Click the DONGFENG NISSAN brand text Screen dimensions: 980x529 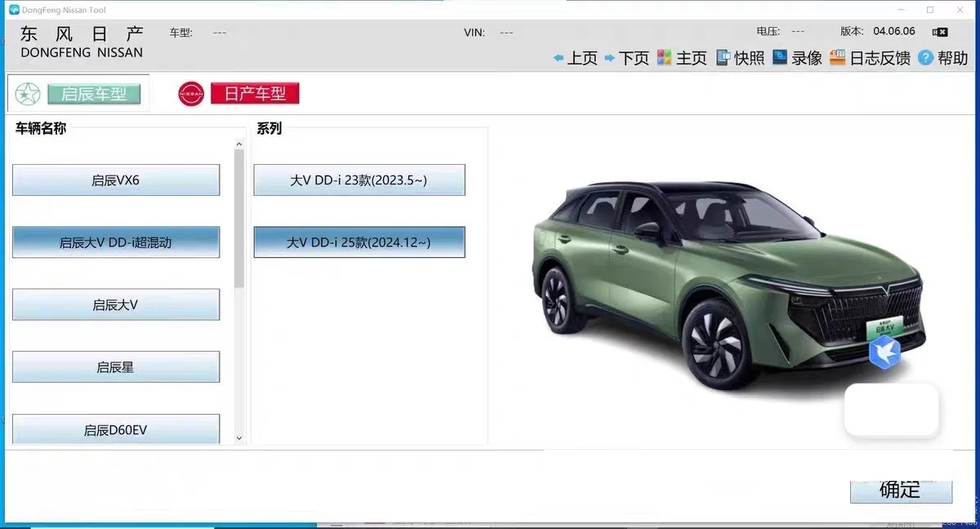[82, 52]
